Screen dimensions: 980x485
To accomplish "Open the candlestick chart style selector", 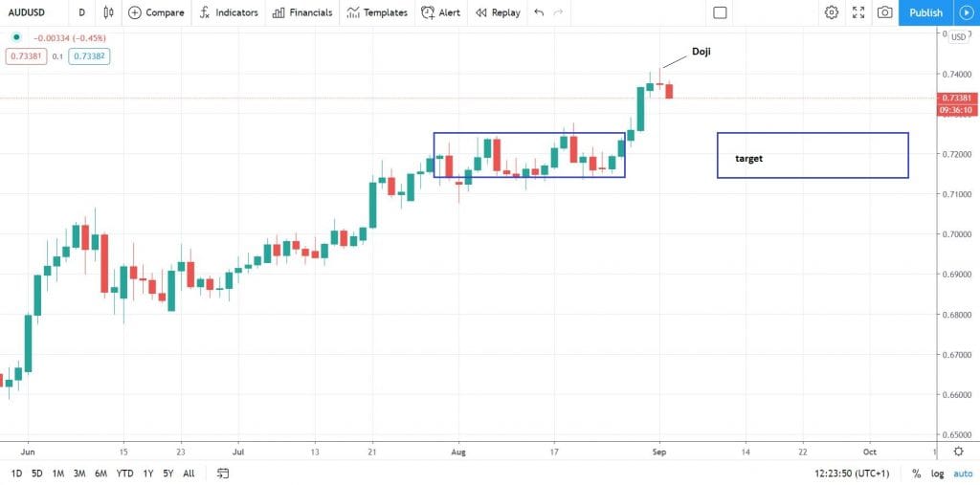I will pos(109,11).
